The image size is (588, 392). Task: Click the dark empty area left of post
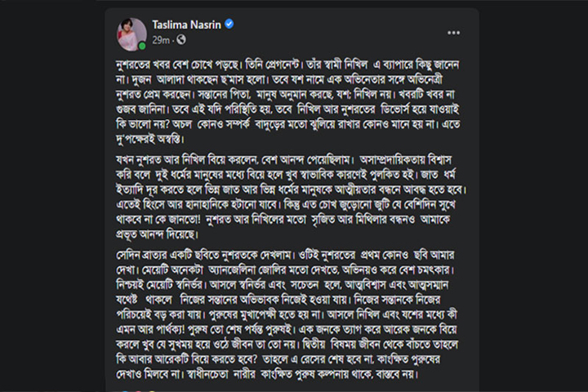click(52, 196)
